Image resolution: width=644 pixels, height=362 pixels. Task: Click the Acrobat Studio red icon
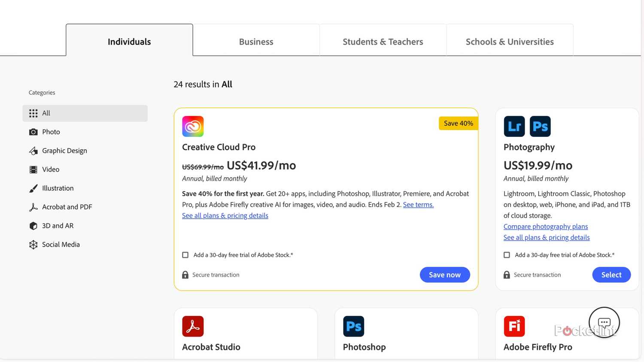193,326
